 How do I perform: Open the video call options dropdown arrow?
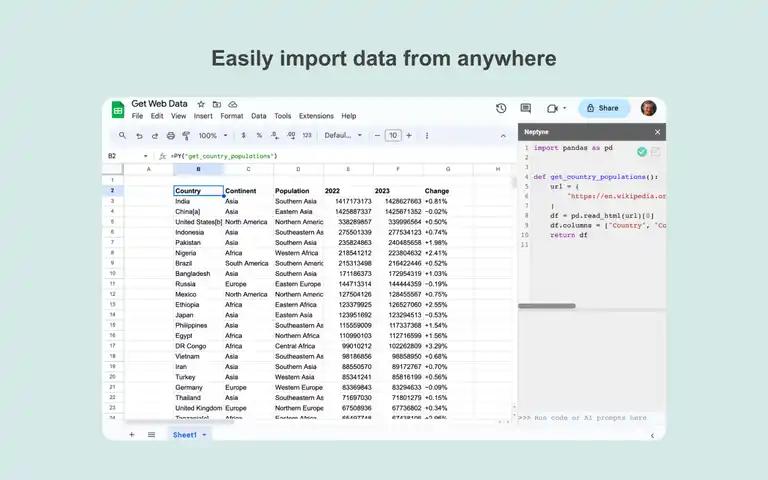tap(565, 108)
